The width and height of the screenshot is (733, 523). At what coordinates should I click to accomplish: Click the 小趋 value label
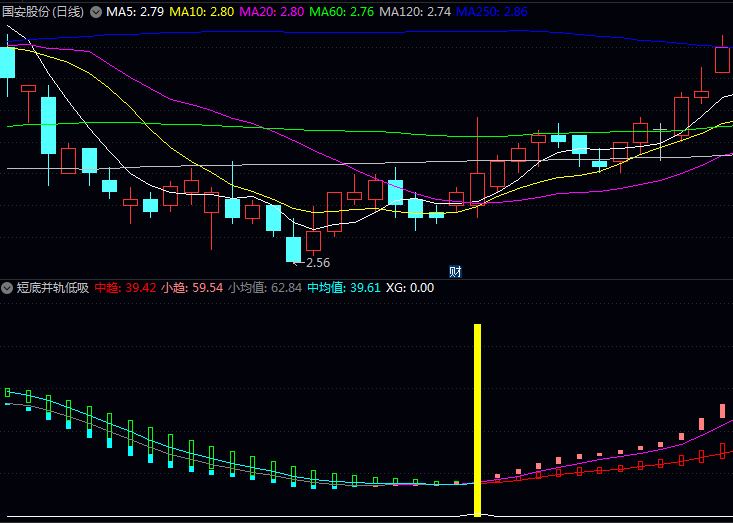click(192, 288)
